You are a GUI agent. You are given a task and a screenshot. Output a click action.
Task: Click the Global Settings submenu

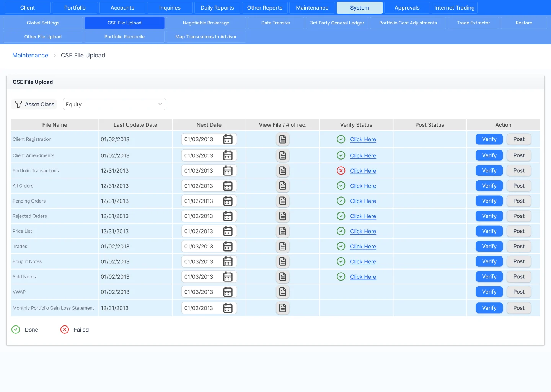pos(43,23)
